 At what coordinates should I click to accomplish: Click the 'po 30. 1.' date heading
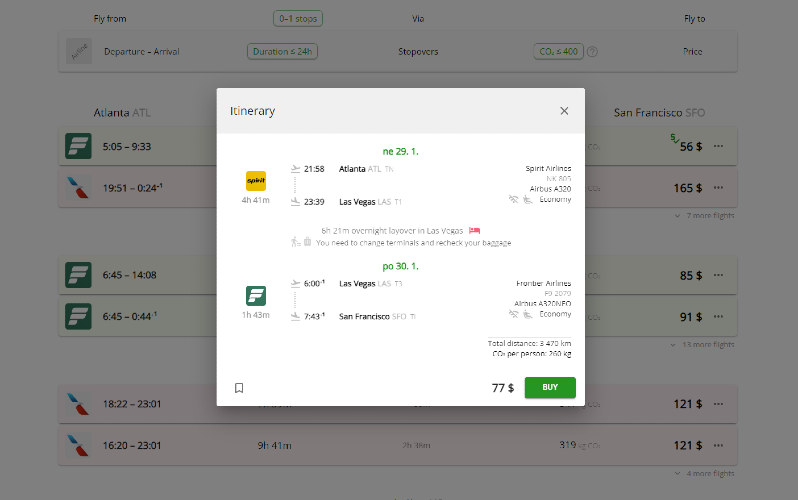click(401, 266)
